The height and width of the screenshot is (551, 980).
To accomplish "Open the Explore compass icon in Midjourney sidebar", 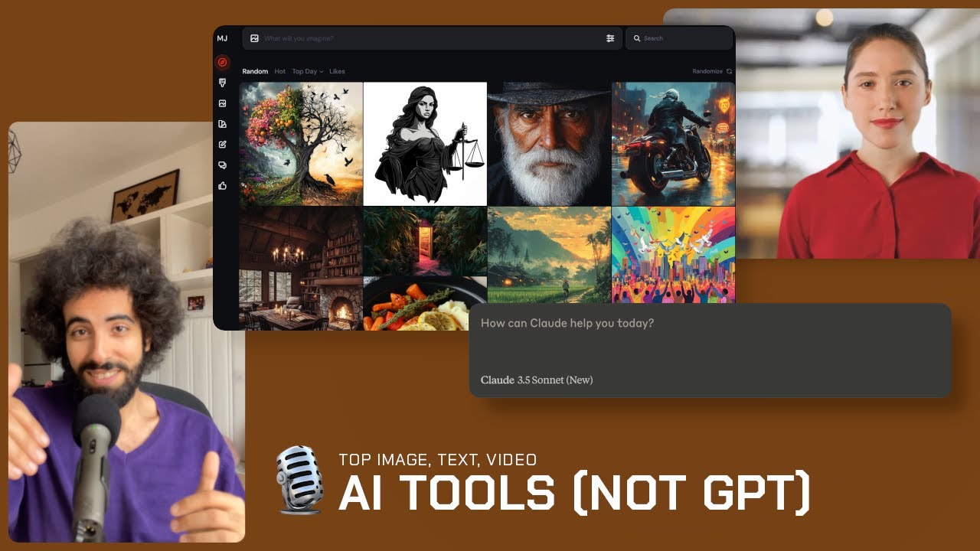I will [222, 62].
